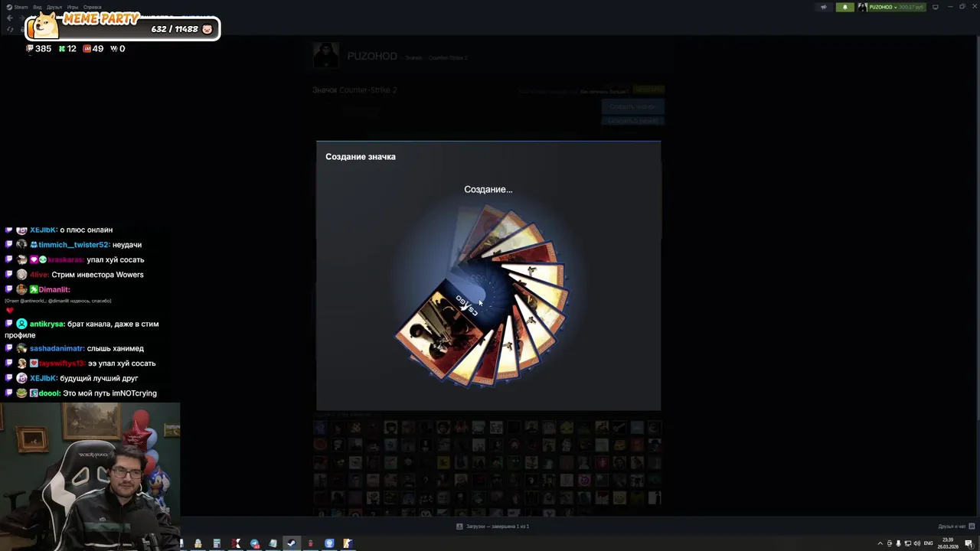Open the Игры menu
The image size is (980, 551).
73,7
